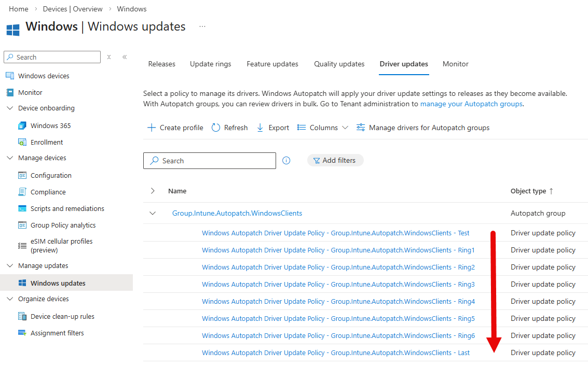Open the Enrollment sidebar item
Image resolution: width=588 pixels, height=367 pixels.
(47, 143)
